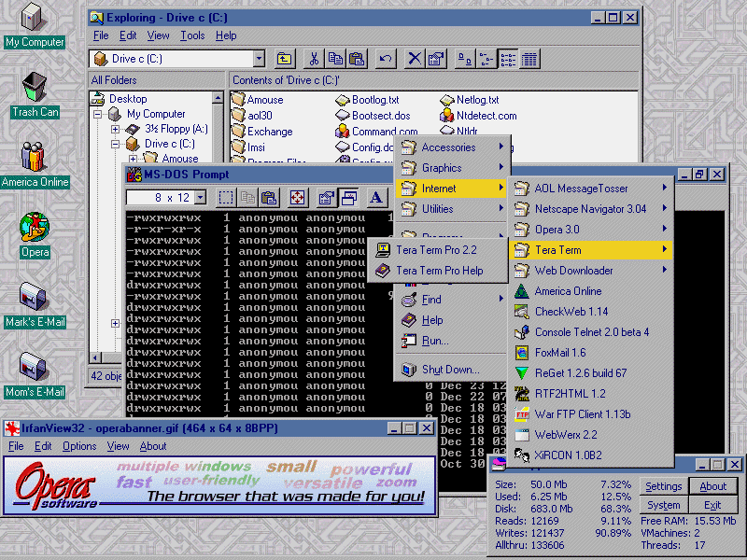747x560 pixels.
Task: Choose Run... from the start menu
Action: pos(452,341)
